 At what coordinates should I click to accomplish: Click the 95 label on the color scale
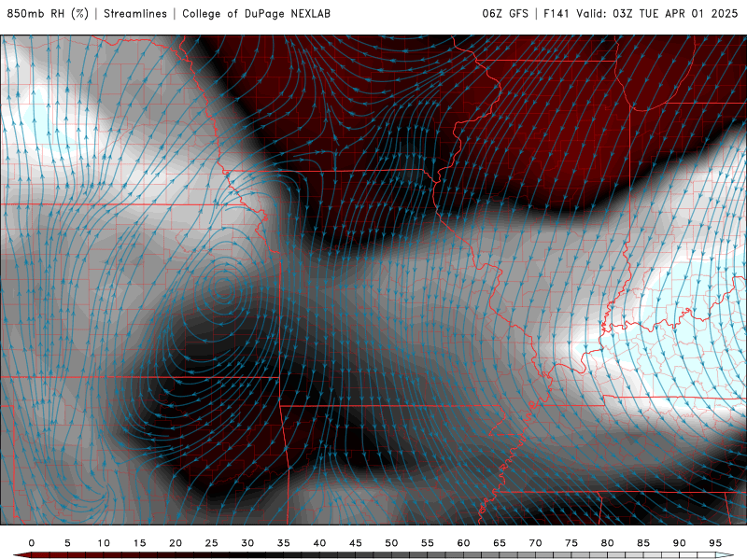tap(715, 543)
